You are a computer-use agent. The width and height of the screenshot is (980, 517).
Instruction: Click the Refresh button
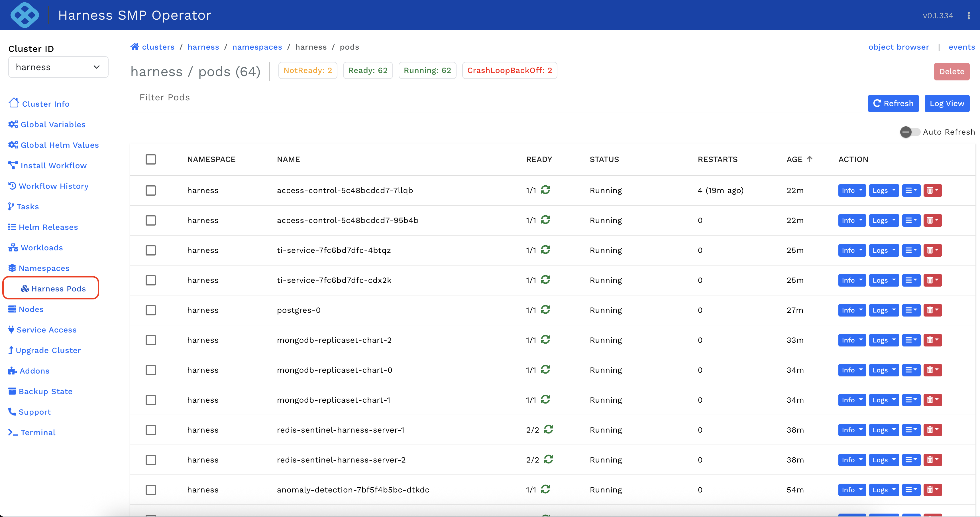(893, 104)
